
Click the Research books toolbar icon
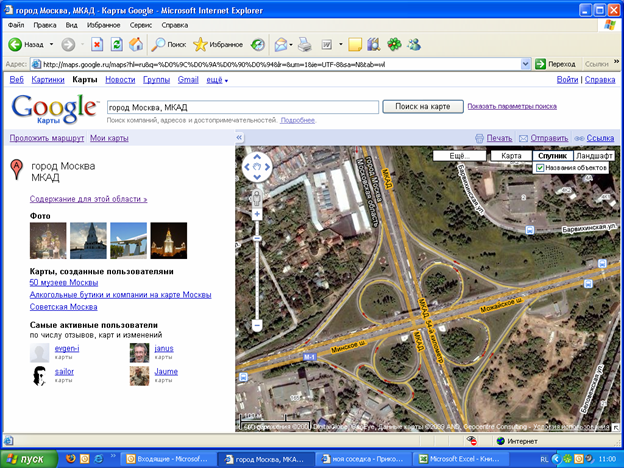click(373, 44)
